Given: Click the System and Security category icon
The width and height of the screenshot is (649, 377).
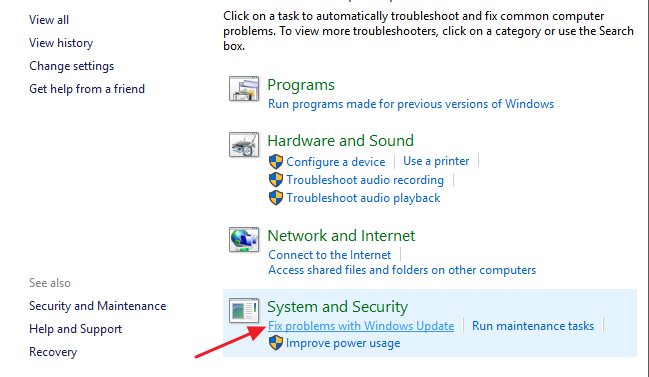Looking at the screenshot, I should click(244, 310).
